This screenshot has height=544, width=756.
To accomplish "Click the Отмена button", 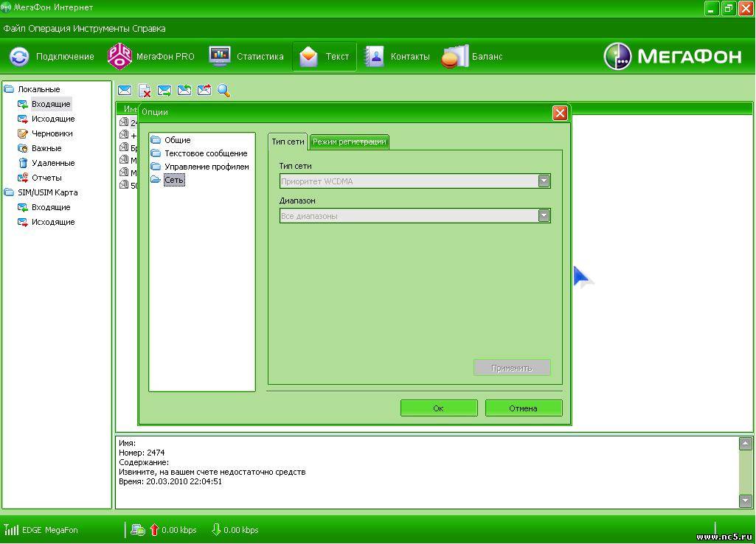I will point(523,408).
